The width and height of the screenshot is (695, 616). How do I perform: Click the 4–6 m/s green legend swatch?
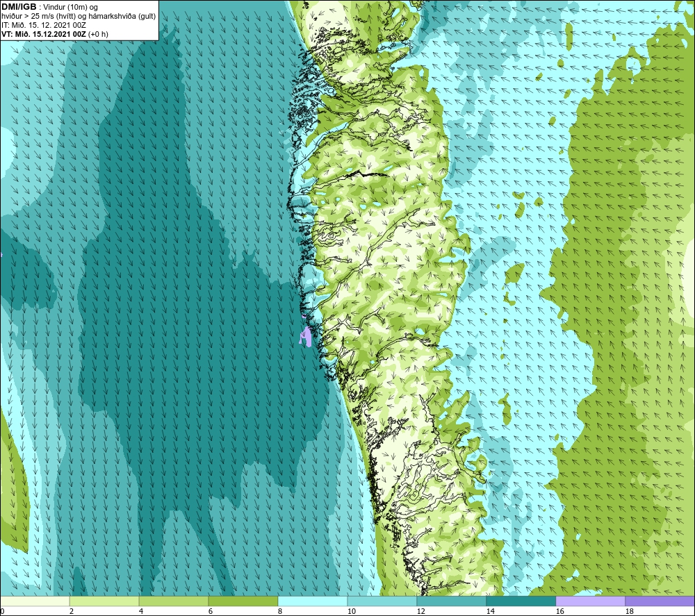tap(174, 601)
